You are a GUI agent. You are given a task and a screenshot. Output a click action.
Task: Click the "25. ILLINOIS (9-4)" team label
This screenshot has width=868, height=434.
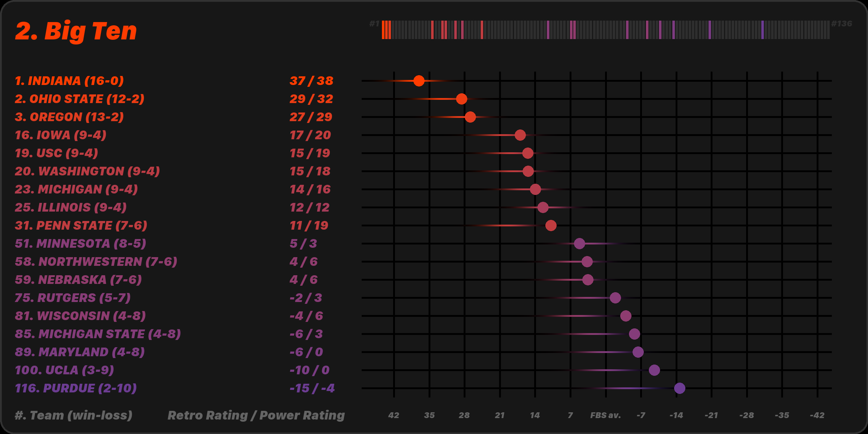click(x=71, y=207)
